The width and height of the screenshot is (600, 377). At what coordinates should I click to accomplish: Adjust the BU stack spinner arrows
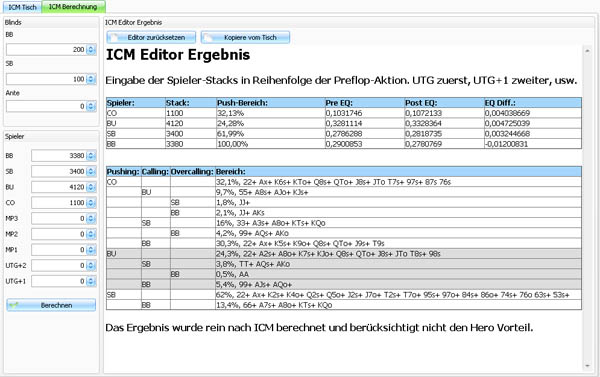[91, 187]
